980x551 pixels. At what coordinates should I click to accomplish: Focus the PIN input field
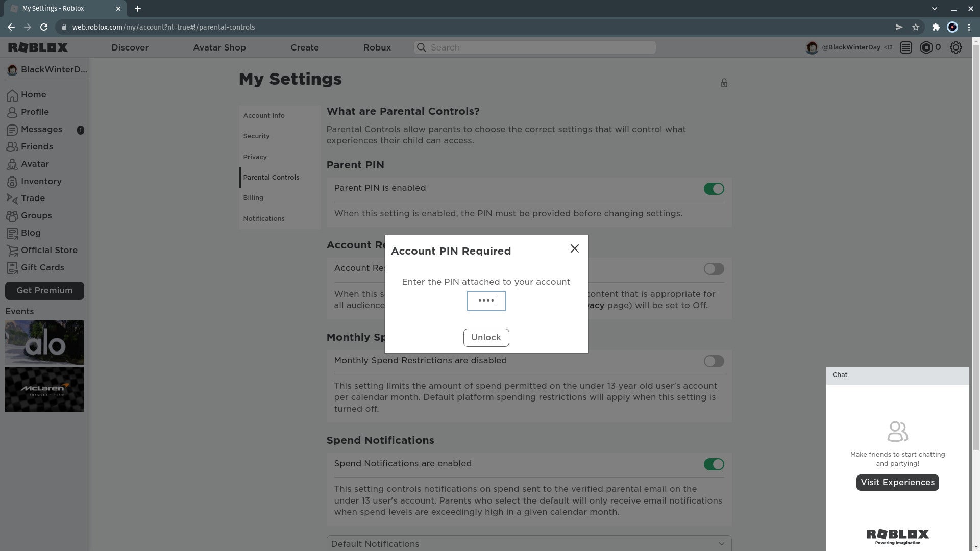pyautogui.click(x=486, y=301)
